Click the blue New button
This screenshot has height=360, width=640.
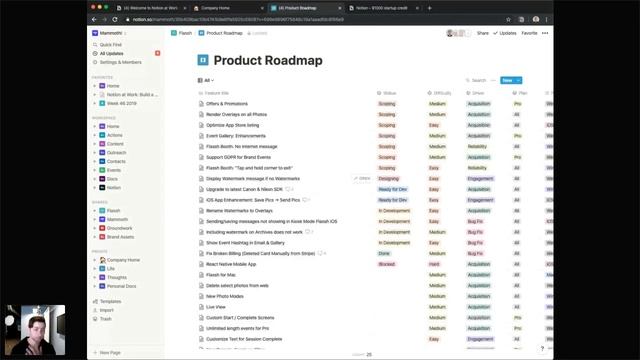point(507,80)
